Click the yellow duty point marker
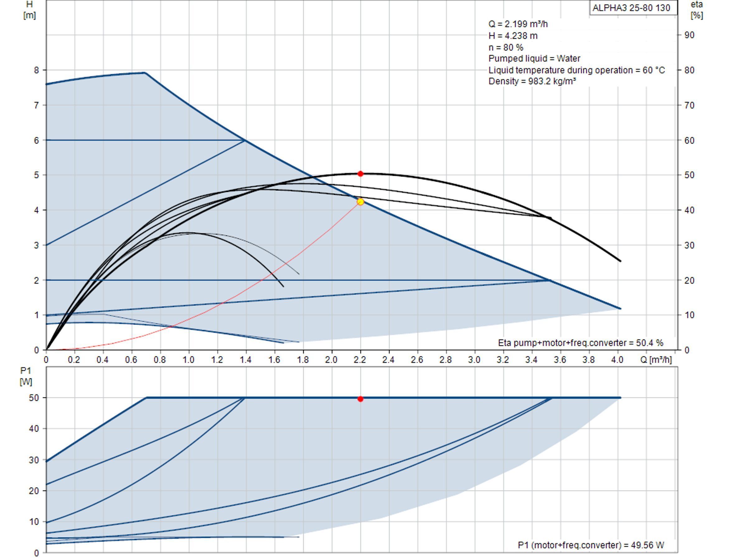Screen dimensions: 747x560 point(360,202)
